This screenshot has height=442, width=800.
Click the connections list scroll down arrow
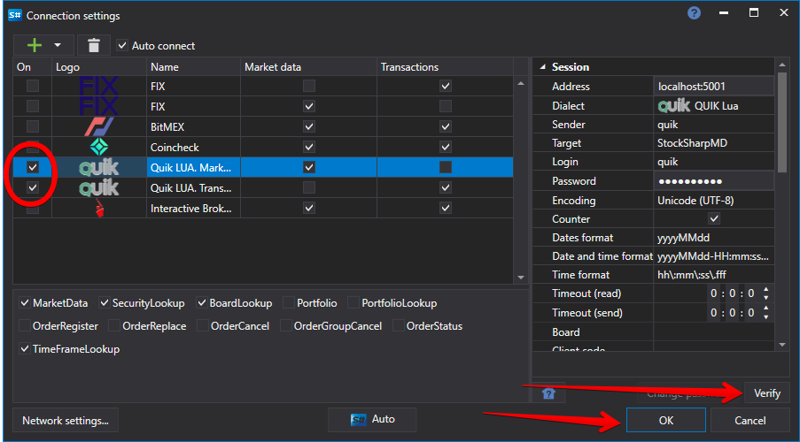click(520, 277)
